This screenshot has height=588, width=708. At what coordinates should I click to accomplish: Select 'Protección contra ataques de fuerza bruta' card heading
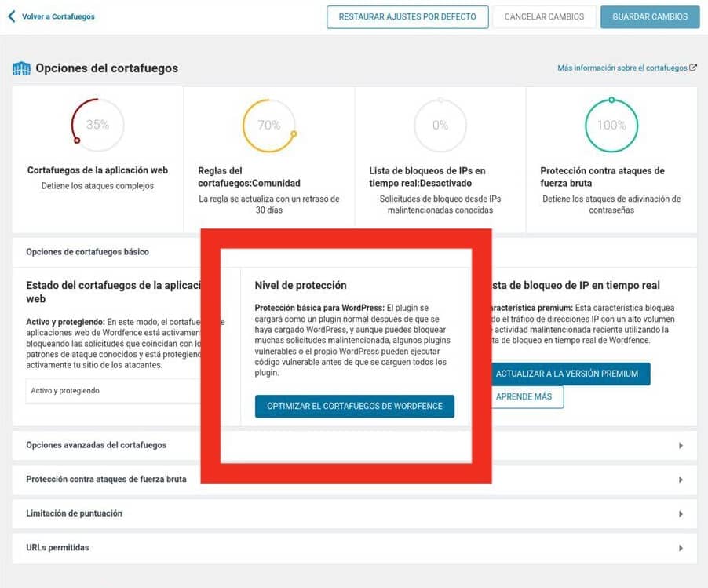tap(602, 177)
